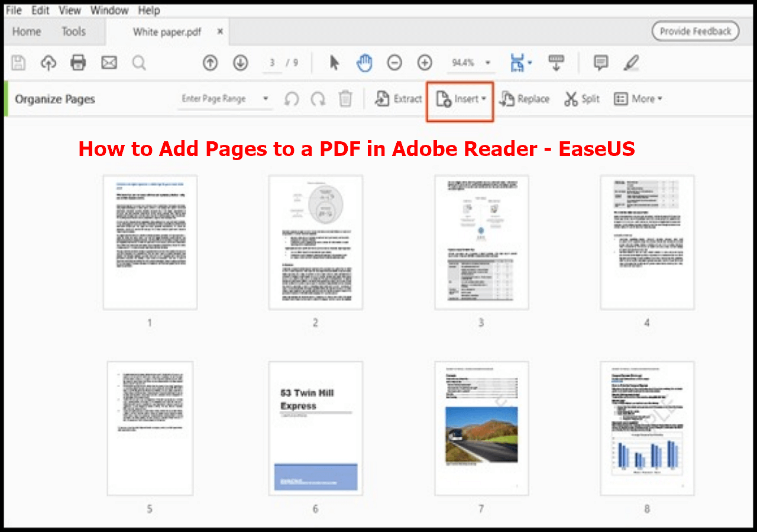Image resolution: width=757 pixels, height=532 pixels.
Task: Click the Print icon
Action: (79, 63)
